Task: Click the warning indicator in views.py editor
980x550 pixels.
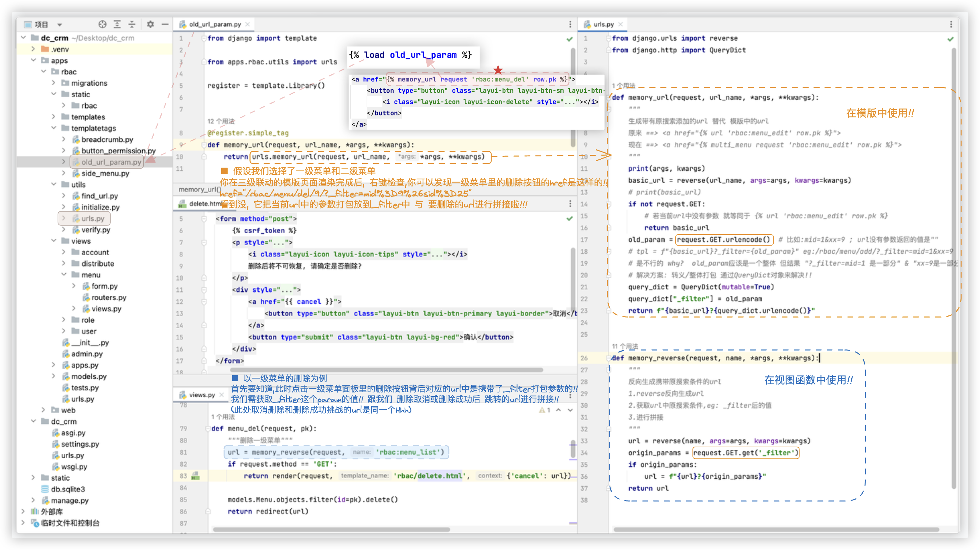Action: click(x=544, y=410)
